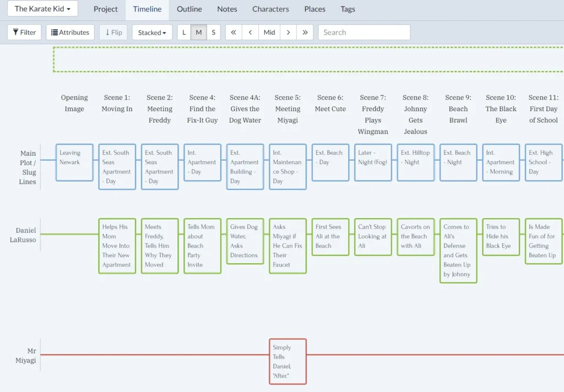Open Simply Tells Daniel, "After." card
The image size is (564, 392).
pos(288,361)
